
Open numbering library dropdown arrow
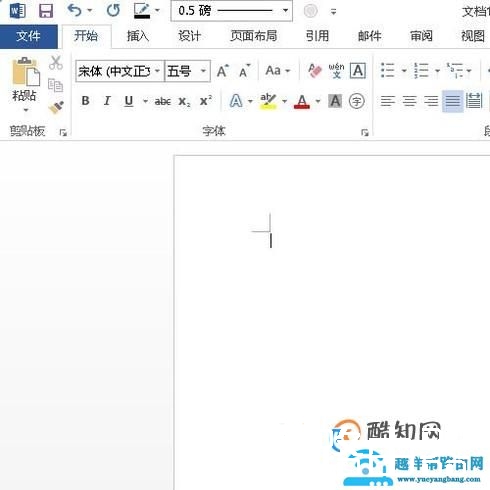coord(437,71)
